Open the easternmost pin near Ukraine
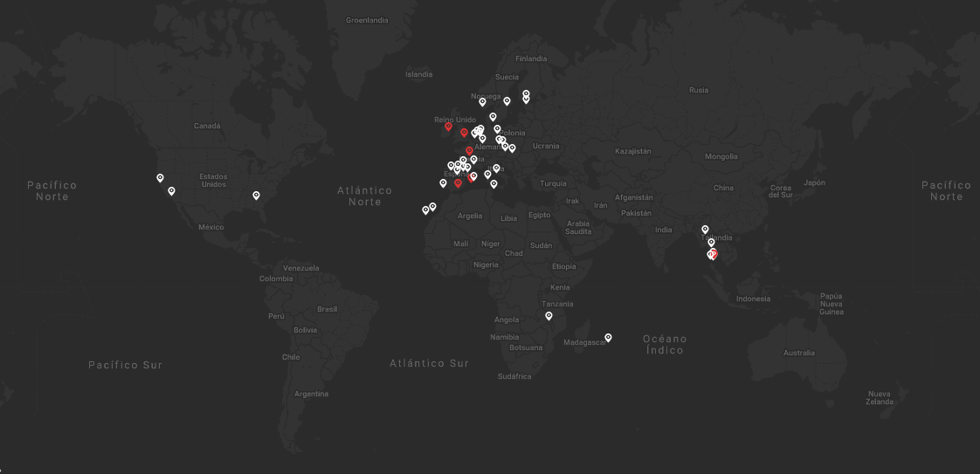Viewport: 980px width, 474px height. (x=512, y=148)
